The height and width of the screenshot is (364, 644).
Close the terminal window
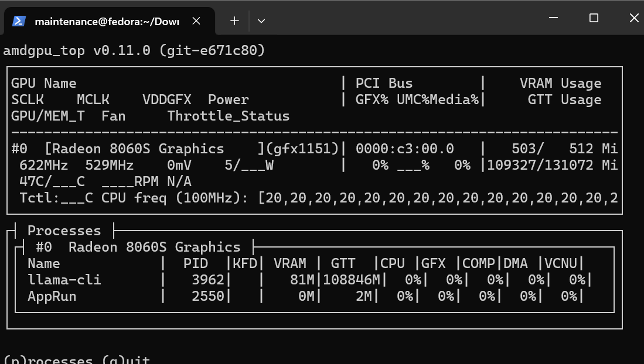tap(634, 18)
